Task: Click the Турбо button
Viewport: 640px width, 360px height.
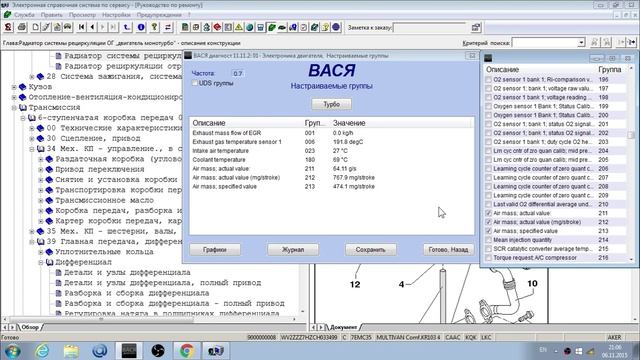Action: click(331, 104)
